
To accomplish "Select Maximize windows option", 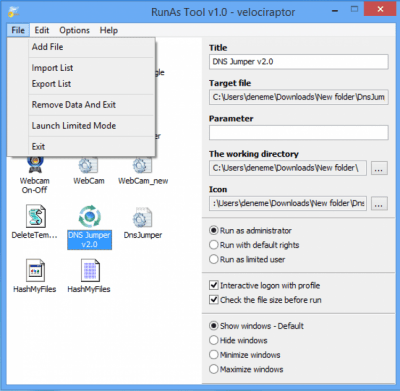I will tap(246, 369).
